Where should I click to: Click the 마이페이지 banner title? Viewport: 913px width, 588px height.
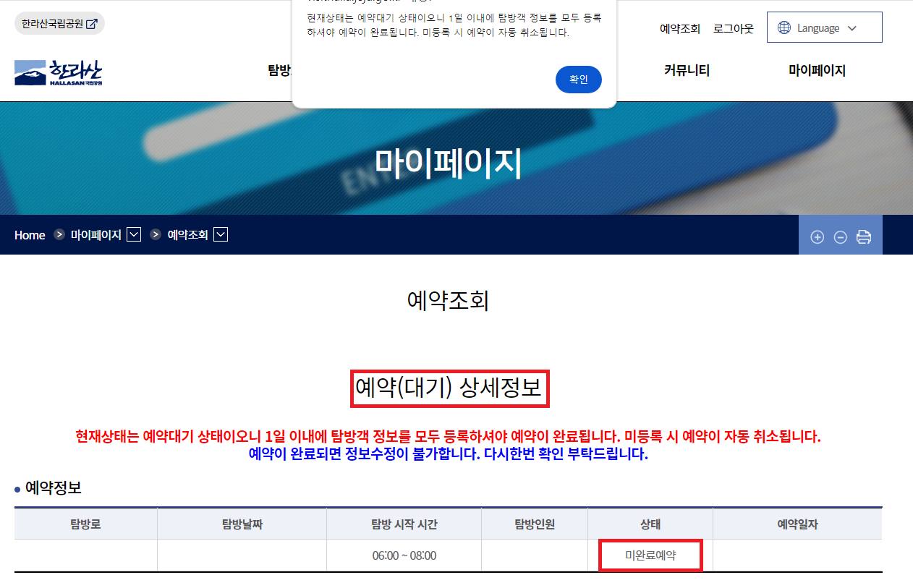click(x=449, y=163)
